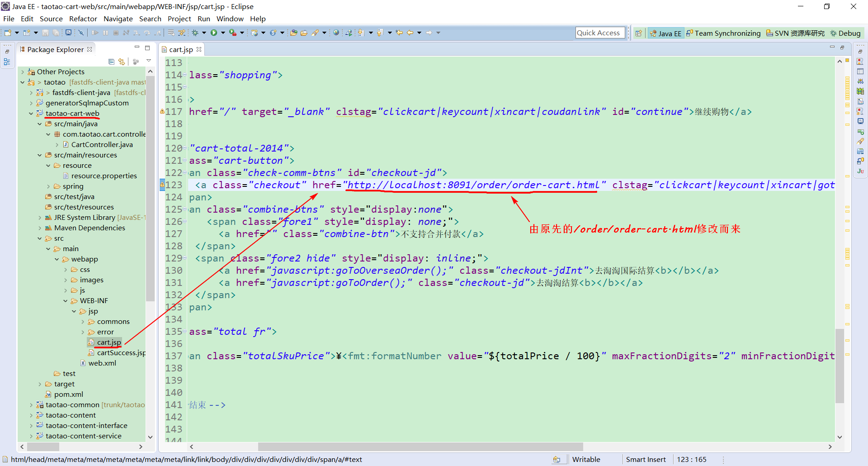The height and width of the screenshot is (466, 868).
Task: Collapse the code fold at line 122
Action: [x=185, y=173]
